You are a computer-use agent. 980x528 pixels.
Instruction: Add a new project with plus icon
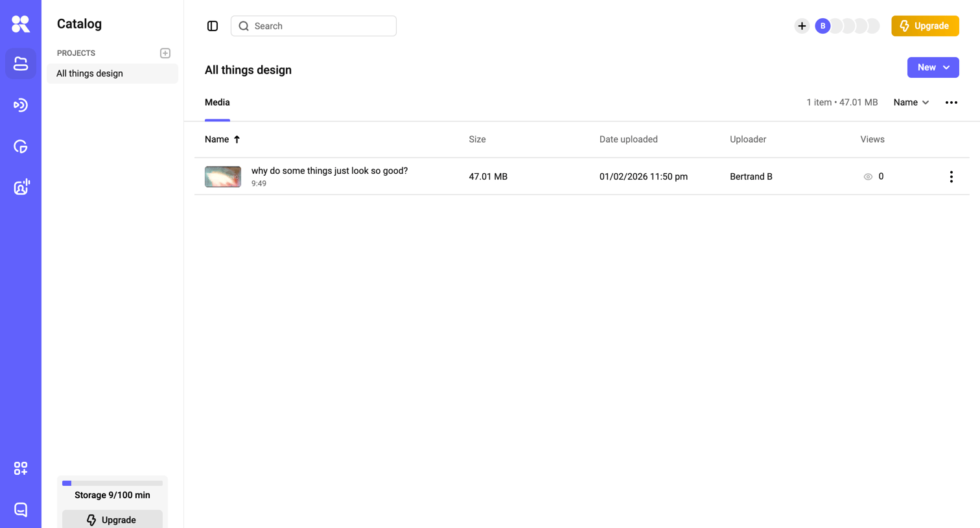point(165,53)
